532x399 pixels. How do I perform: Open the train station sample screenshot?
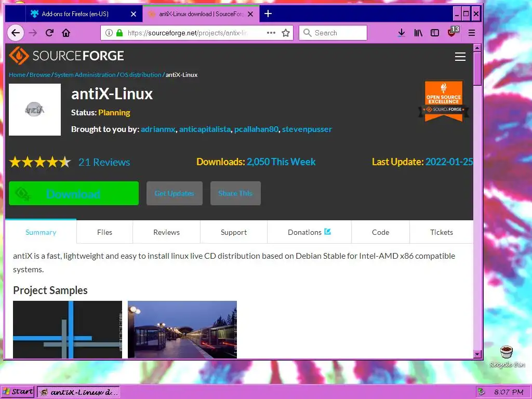coord(182,329)
